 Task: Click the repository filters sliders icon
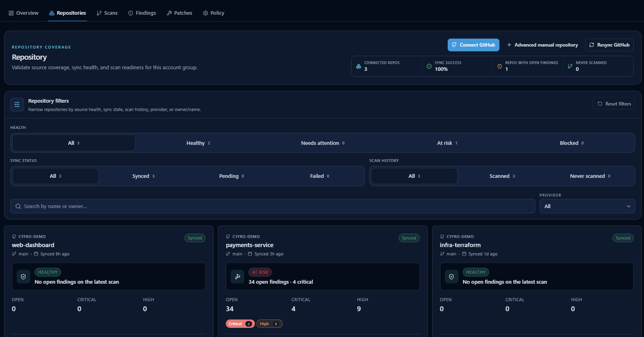pos(17,105)
